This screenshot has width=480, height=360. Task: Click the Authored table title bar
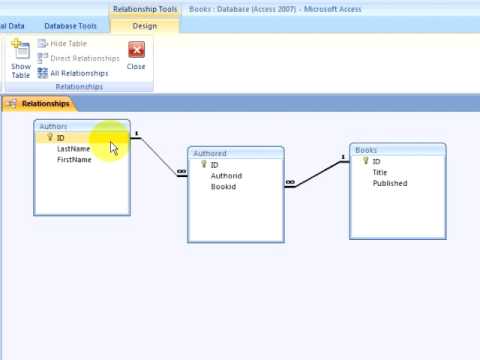(236, 153)
